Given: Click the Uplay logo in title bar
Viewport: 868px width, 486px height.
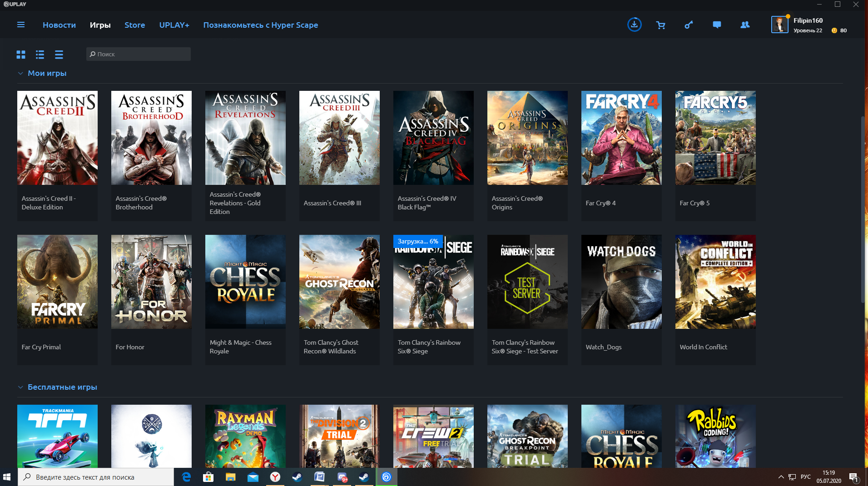Looking at the screenshot, I should (x=15, y=4).
